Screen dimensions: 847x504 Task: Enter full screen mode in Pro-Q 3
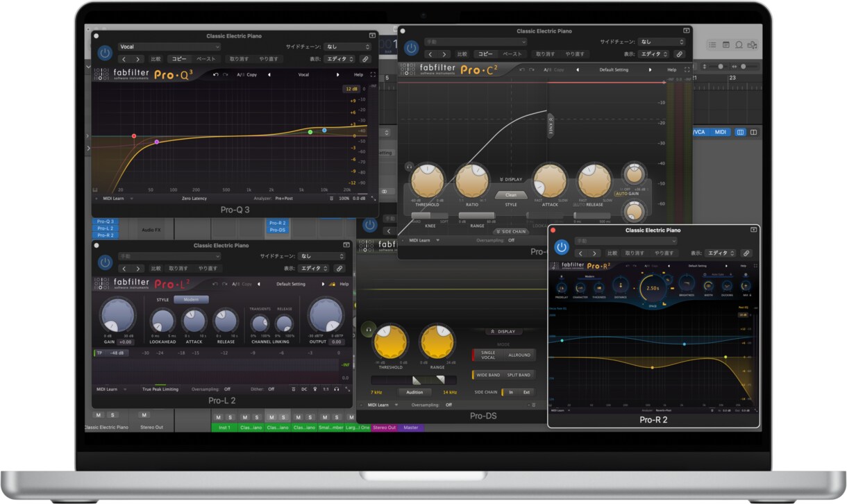pos(373,74)
